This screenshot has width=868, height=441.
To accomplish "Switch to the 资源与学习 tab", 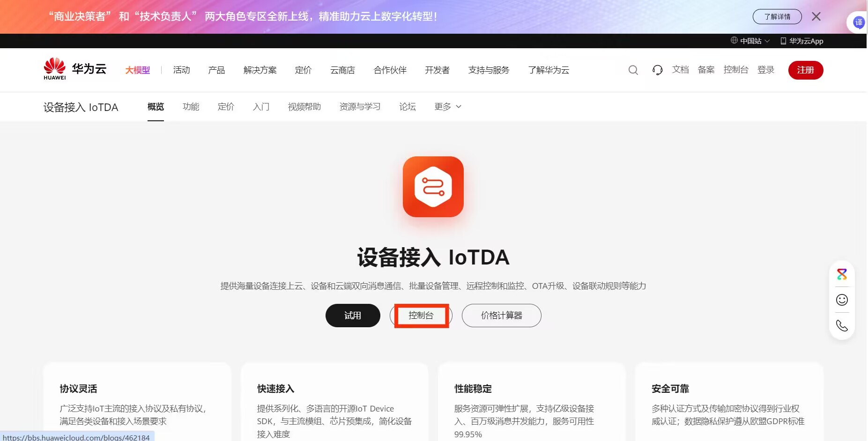I will 360,107.
